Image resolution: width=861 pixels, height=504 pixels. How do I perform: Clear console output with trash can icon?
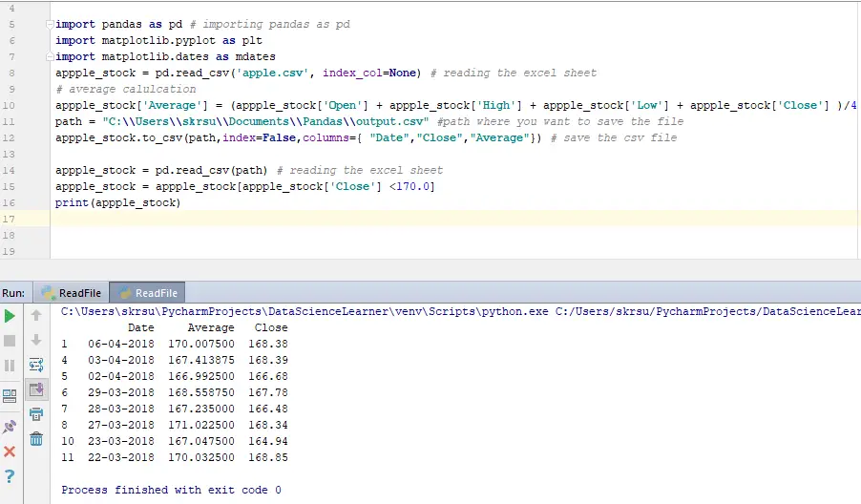click(36, 439)
